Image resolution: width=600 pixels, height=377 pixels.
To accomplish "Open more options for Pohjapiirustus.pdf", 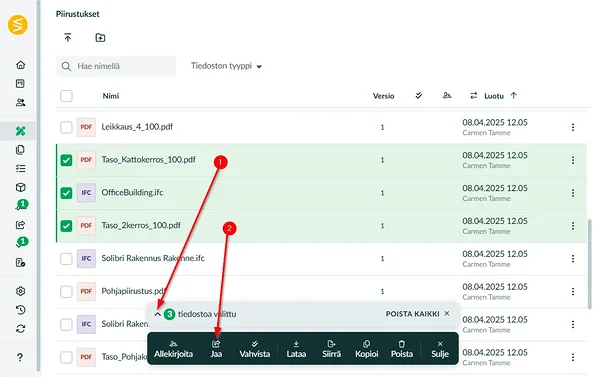I will 573,292.
